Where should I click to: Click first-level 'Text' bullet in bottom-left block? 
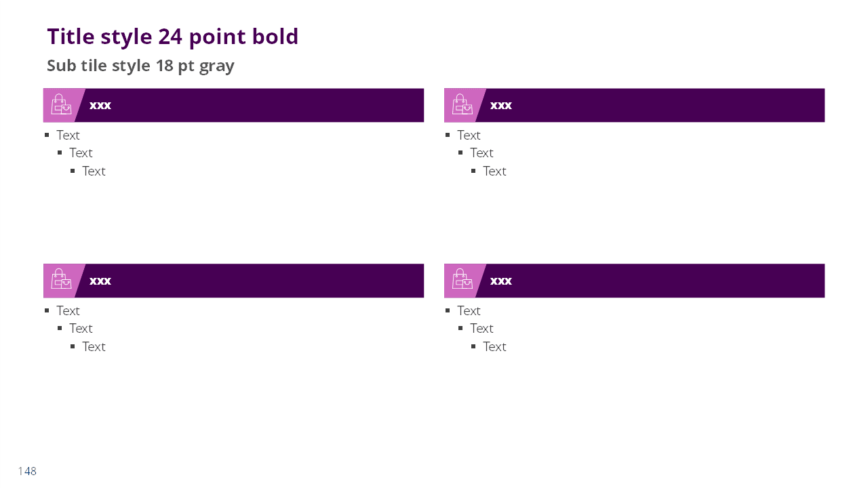coord(68,310)
